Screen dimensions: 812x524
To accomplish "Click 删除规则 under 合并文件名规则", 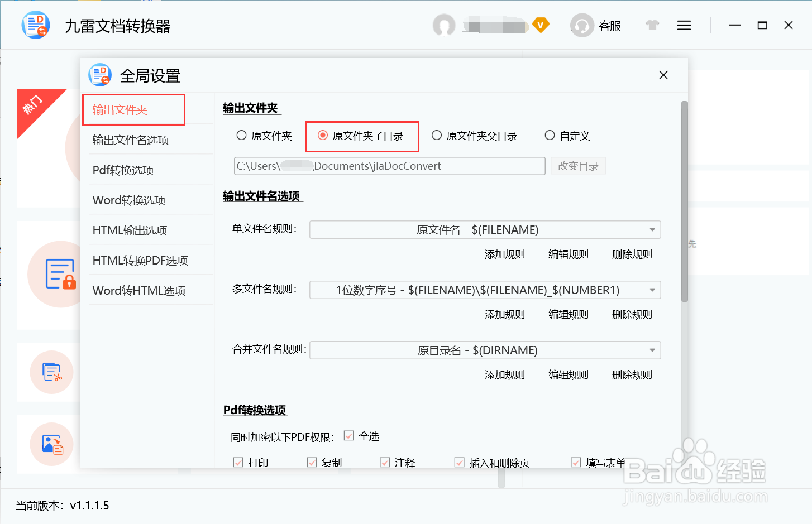I will click(632, 375).
